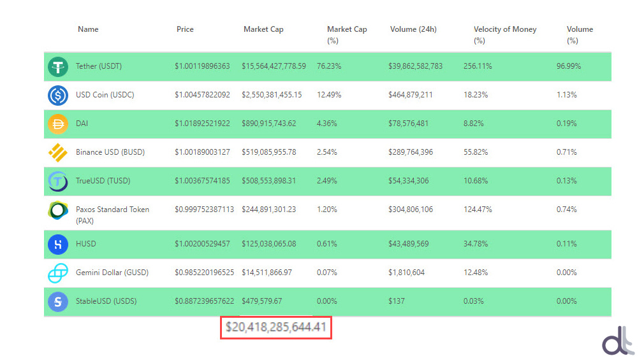Select Tether price $1.00119896363

pyautogui.click(x=202, y=66)
